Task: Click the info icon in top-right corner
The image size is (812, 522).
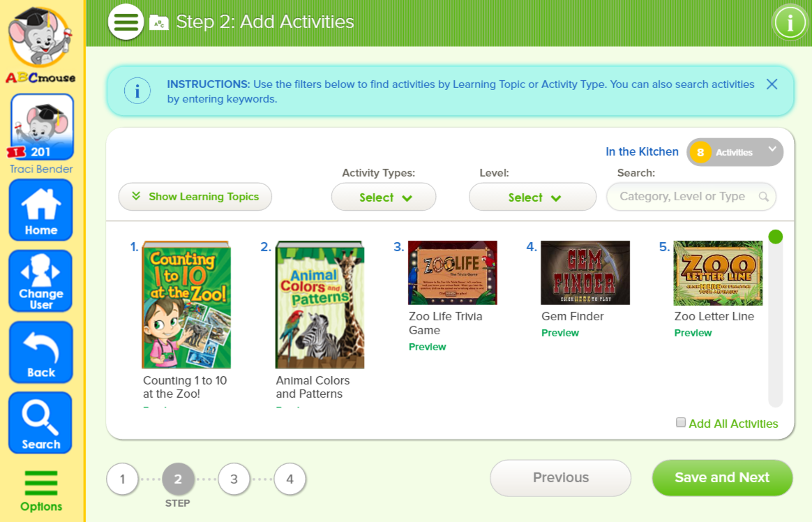Action: pos(790,23)
